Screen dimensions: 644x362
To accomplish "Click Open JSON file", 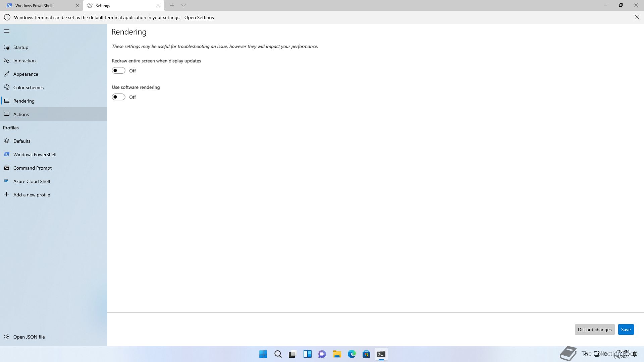I will 54,337.
